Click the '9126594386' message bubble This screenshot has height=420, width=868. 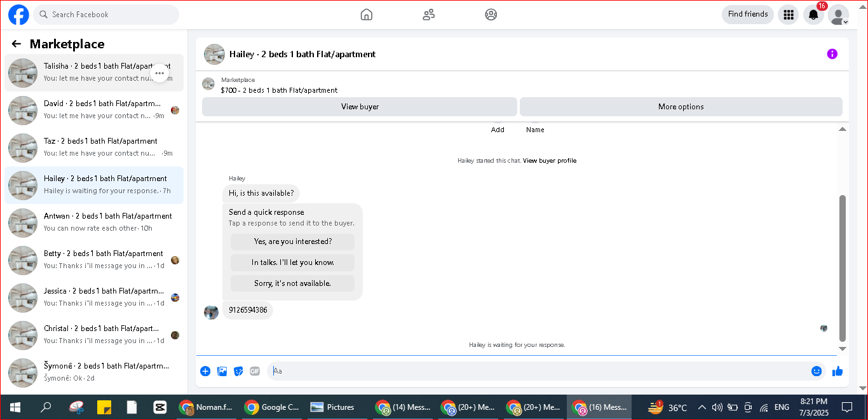[x=248, y=310]
